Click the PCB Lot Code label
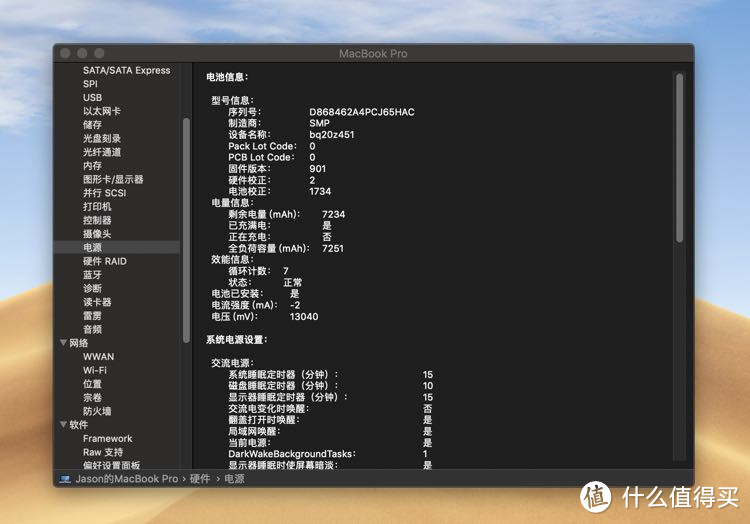 (261, 157)
